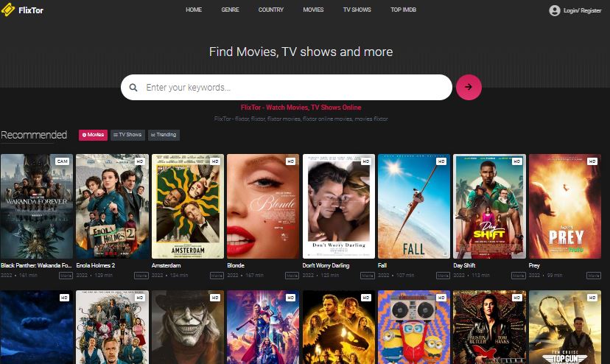Viewport: 610px width, 364px height.
Task: Open the COUNTRY menu
Action: coord(271,10)
